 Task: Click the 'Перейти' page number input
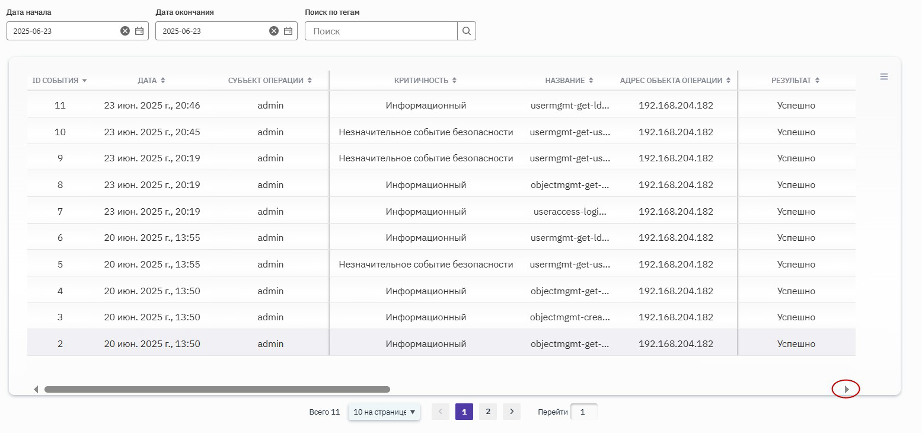pyautogui.click(x=585, y=411)
